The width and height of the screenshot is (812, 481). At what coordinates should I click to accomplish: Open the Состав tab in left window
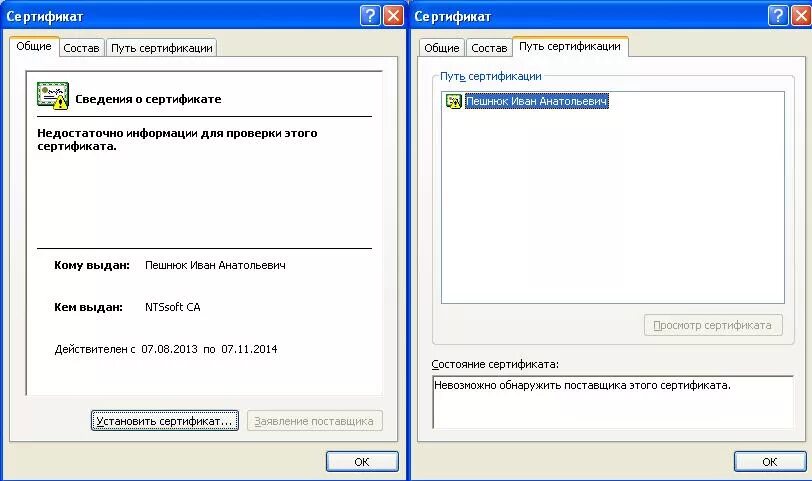coord(81,48)
